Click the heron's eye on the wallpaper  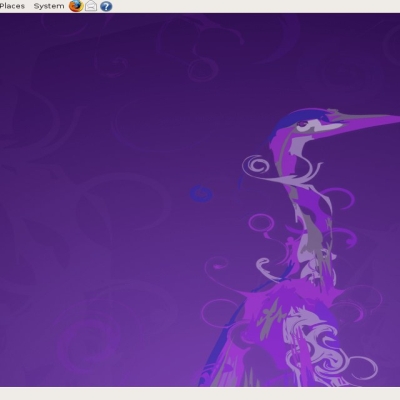303,124
